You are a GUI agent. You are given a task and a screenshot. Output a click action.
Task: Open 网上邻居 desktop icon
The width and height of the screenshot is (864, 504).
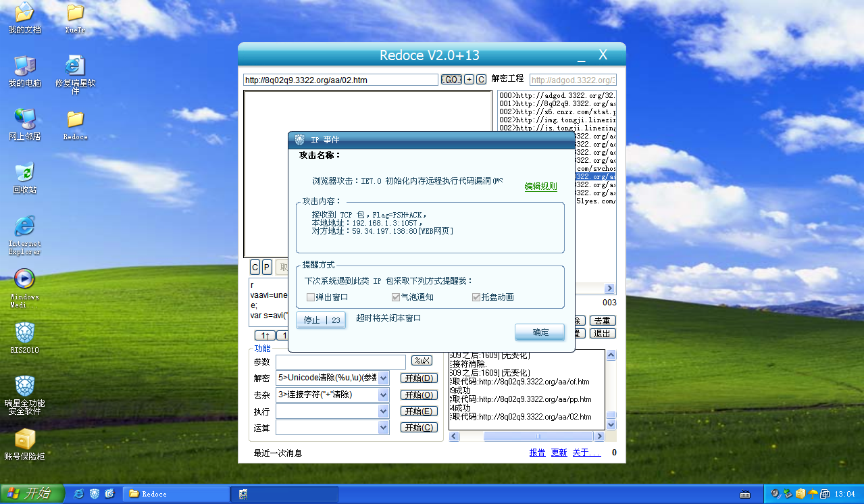tap(24, 124)
